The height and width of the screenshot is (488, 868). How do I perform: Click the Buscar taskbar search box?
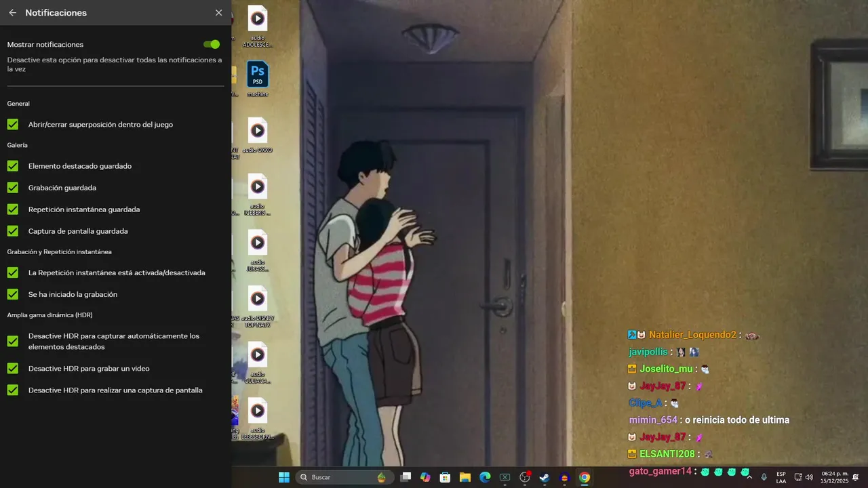pos(344,477)
